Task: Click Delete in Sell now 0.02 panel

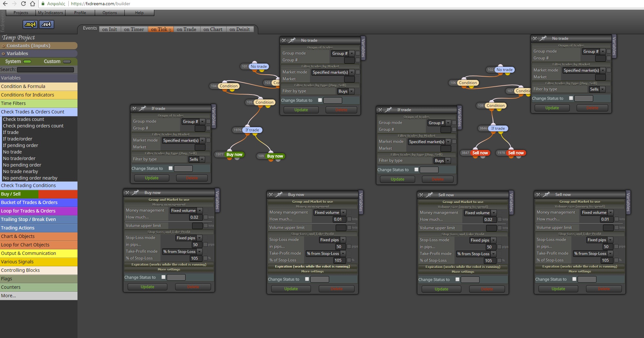Action: [487, 289]
